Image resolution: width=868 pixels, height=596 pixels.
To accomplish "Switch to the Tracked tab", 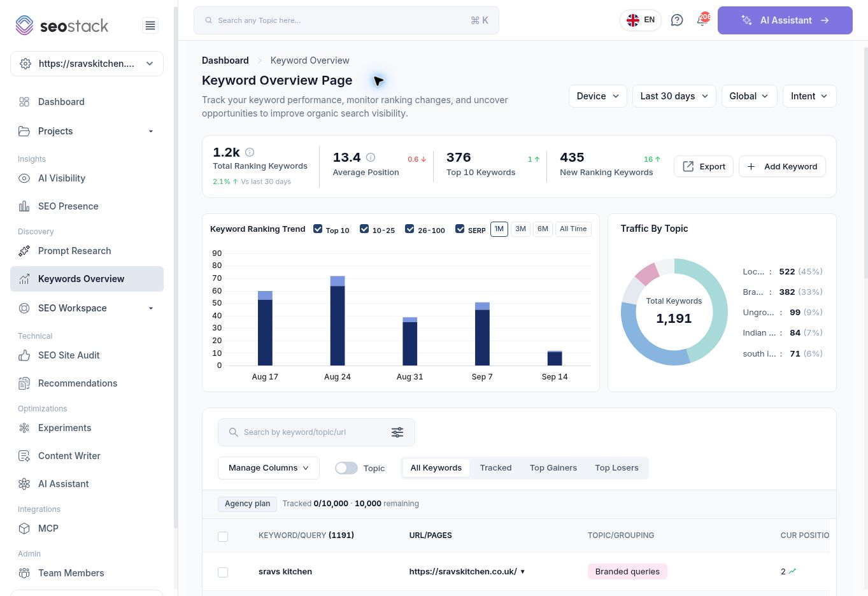I will 495,468.
